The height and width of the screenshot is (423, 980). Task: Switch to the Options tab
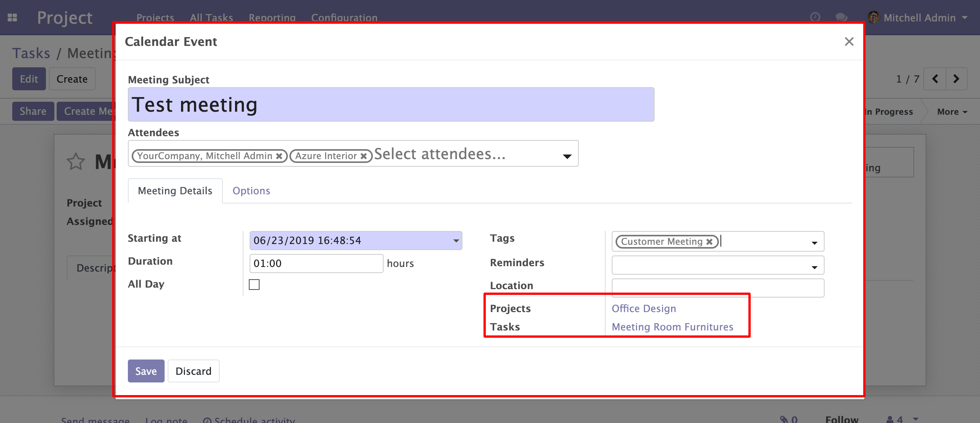point(251,191)
